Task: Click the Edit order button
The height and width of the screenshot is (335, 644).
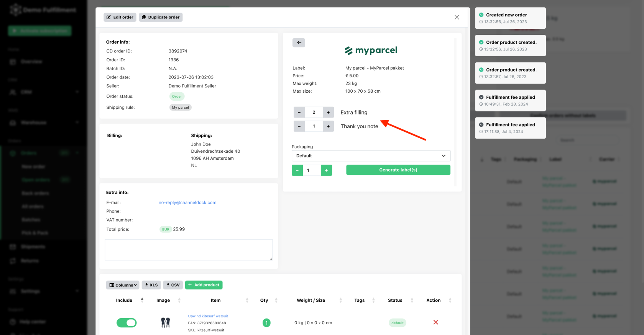Action: 120,17
